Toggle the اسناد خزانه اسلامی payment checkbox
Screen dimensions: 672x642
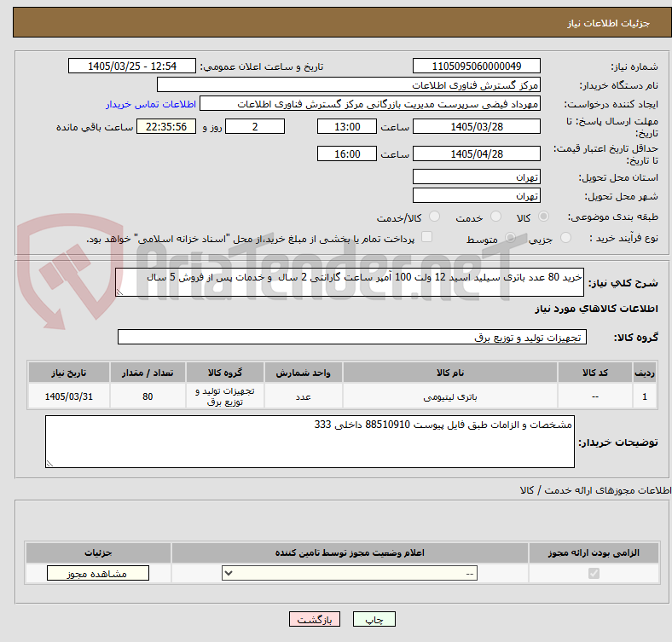[x=427, y=237]
